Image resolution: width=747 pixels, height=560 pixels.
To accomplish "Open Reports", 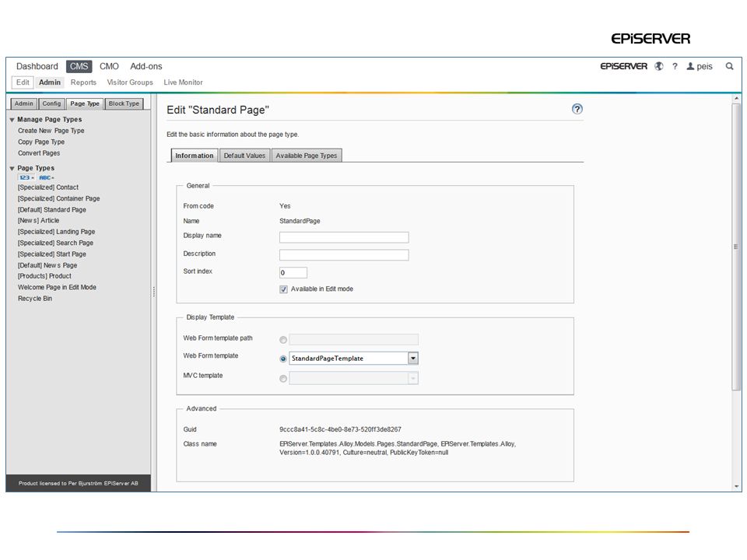I will (83, 82).
